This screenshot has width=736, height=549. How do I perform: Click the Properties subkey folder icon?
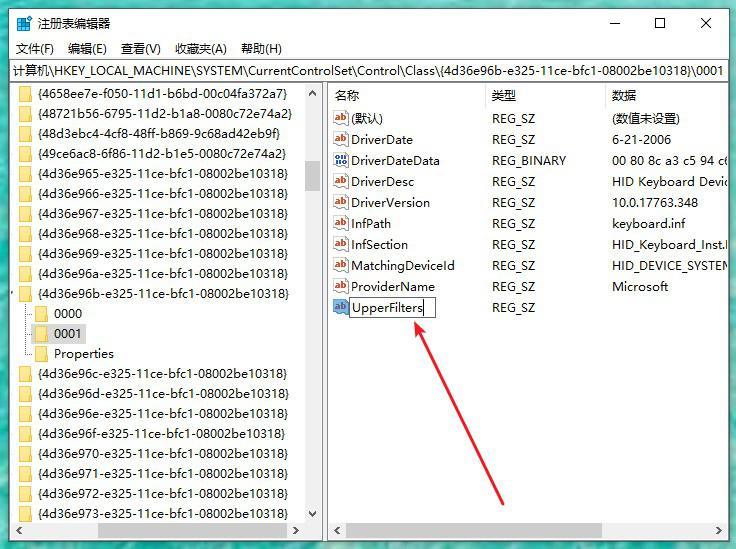point(42,354)
